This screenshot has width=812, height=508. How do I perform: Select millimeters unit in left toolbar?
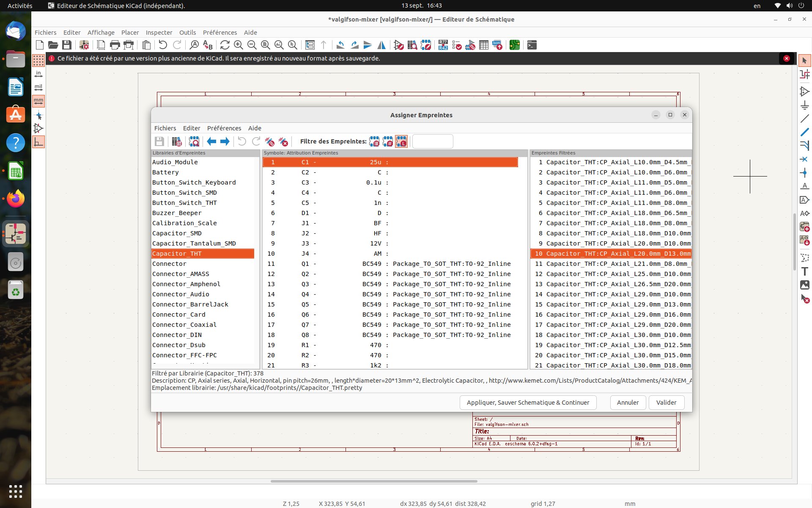38,101
